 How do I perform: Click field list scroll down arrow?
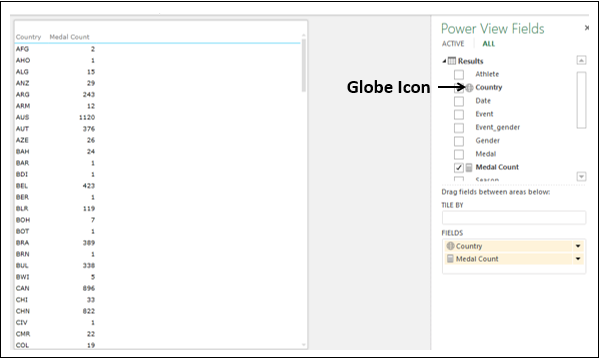[x=581, y=176]
